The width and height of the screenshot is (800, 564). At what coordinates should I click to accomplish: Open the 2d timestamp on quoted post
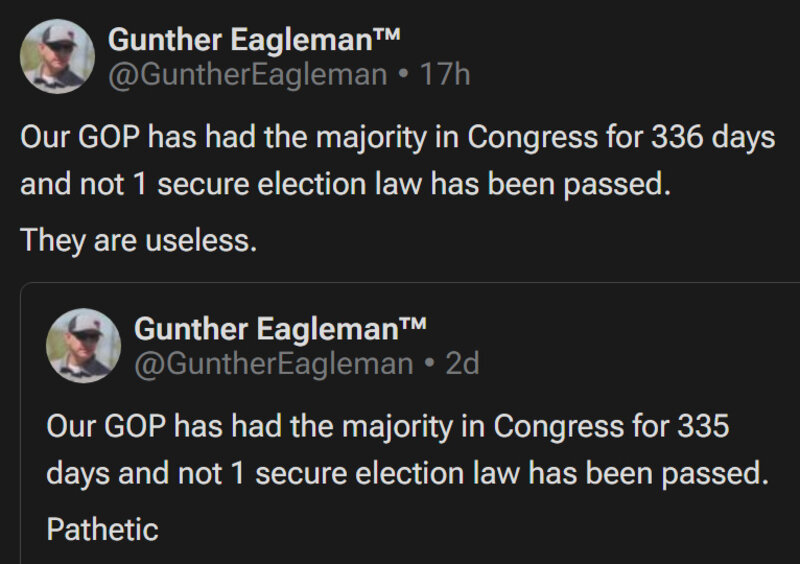[x=462, y=364]
